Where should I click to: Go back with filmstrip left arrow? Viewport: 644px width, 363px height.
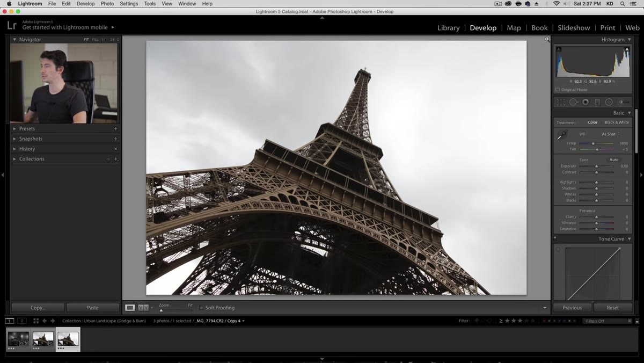click(45, 321)
